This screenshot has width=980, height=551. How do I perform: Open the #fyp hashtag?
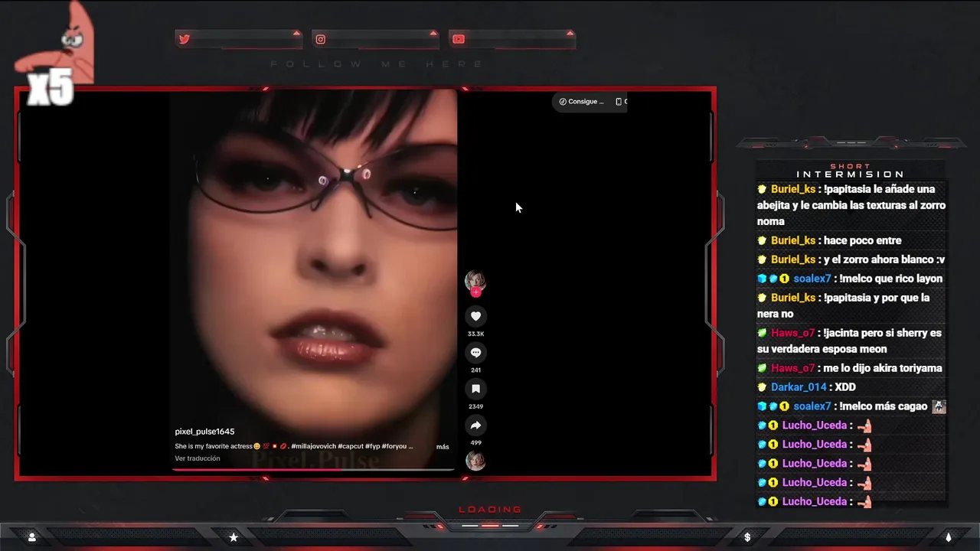372,446
